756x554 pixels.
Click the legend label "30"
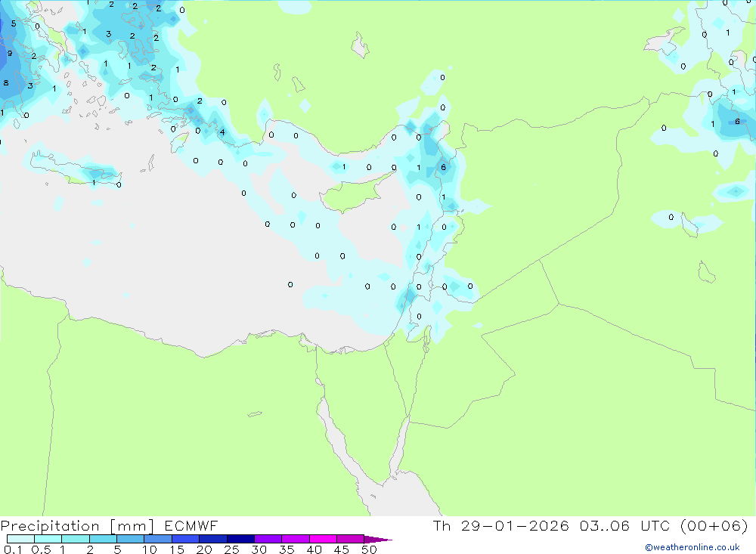point(259,549)
